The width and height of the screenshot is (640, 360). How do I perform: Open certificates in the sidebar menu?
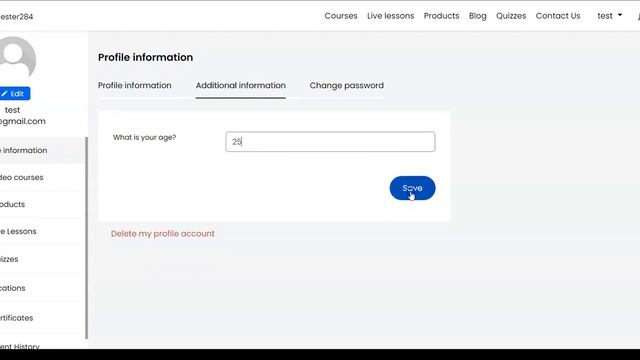pyautogui.click(x=16, y=318)
